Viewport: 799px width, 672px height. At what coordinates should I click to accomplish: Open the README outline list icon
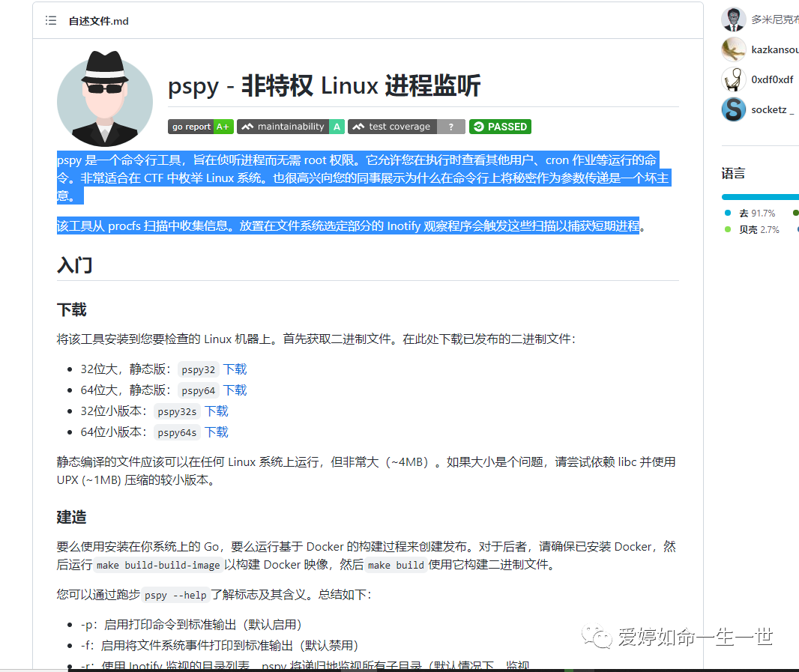tap(51, 20)
